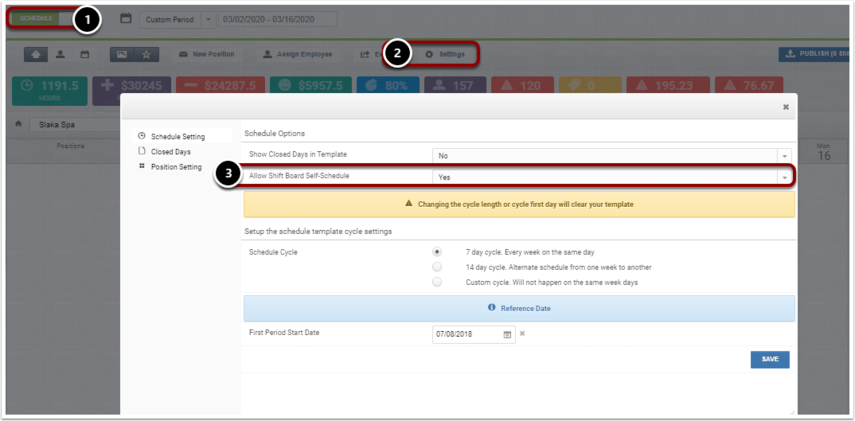The width and height of the screenshot is (855, 421).
Task: Click the 157 employees tile
Action: (455, 86)
